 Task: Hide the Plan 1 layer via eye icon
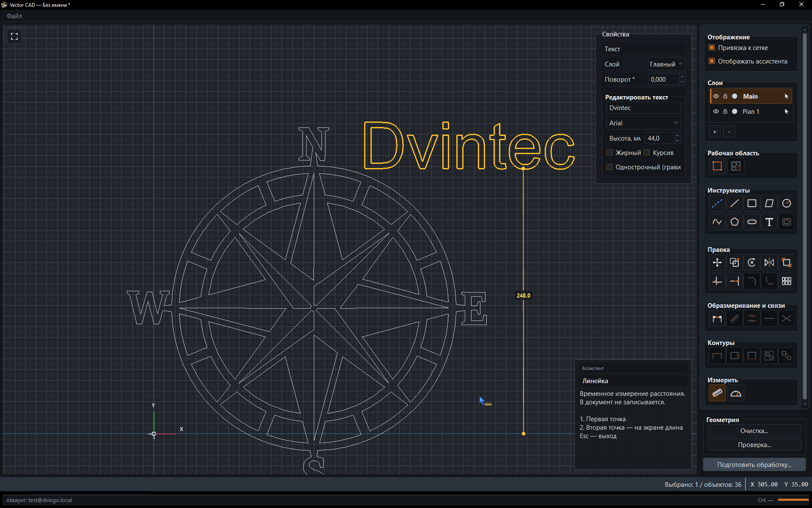click(716, 112)
